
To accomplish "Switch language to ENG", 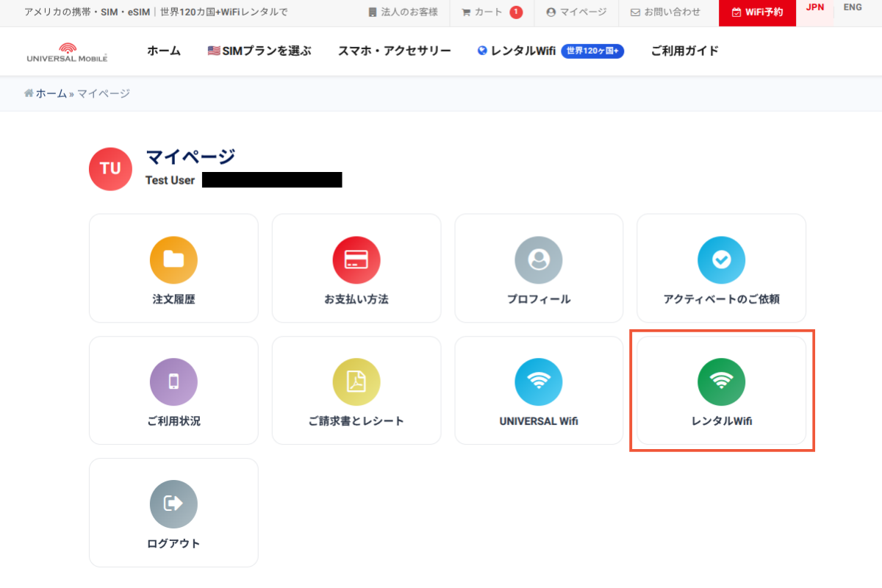I will pyautogui.click(x=853, y=7).
